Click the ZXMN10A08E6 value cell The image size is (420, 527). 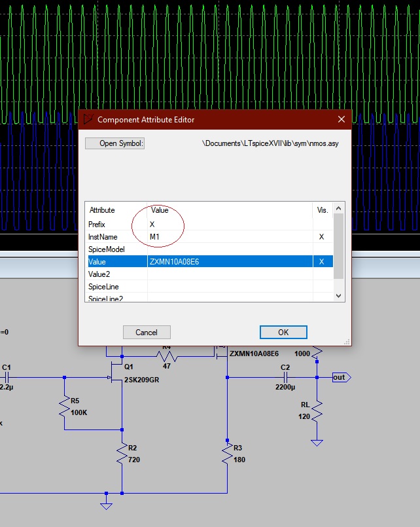pyautogui.click(x=230, y=261)
